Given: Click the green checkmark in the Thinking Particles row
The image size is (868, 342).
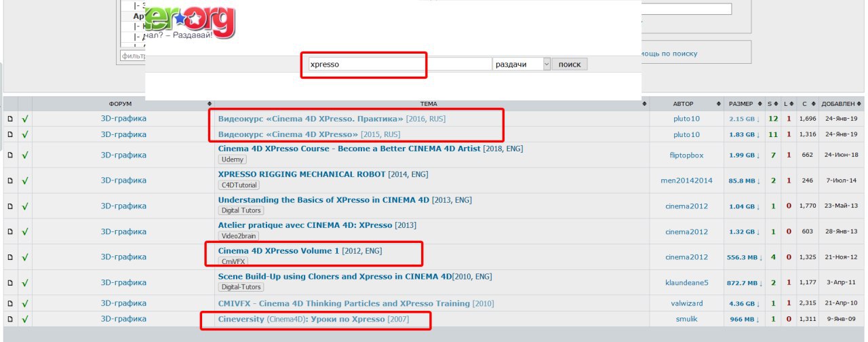Looking at the screenshot, I should click(x=25, y=303).
